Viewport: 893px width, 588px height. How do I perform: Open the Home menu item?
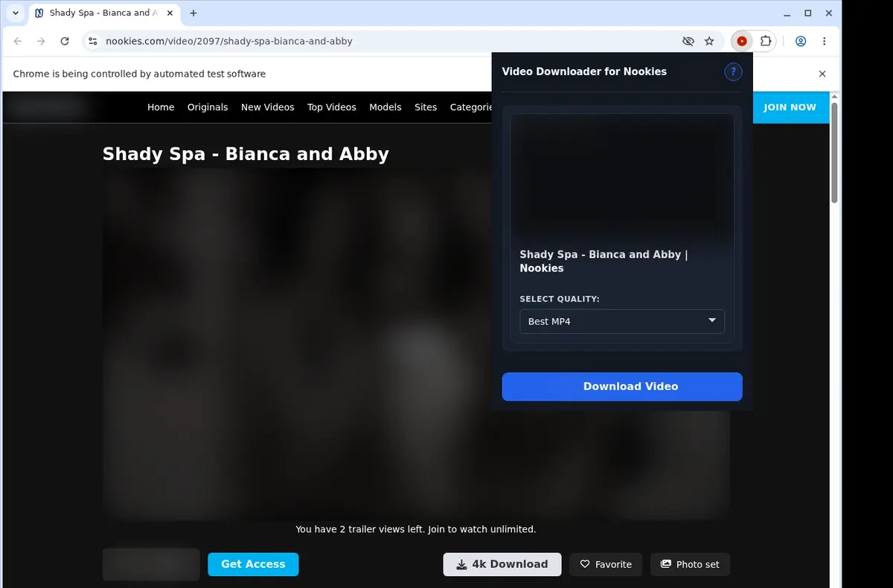[161, 107]
